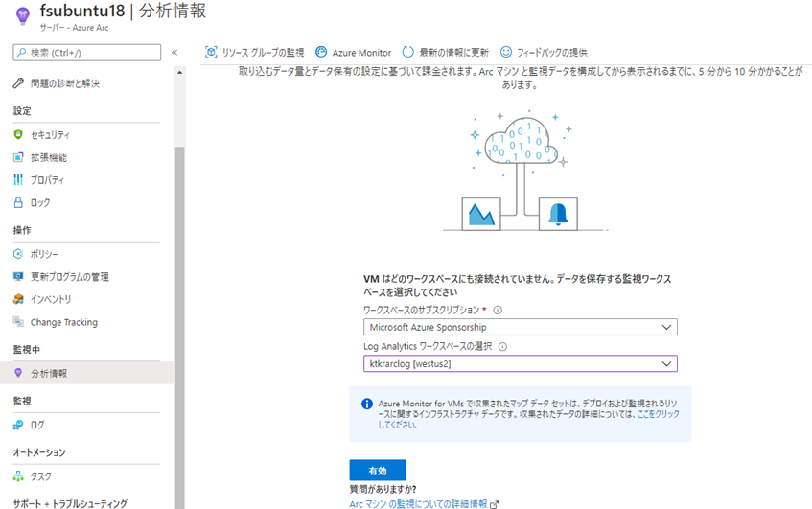The height and width of the screenshot is (509, 812).
Task: Click the ポリシー icon
Action: [x=18, y=254]
